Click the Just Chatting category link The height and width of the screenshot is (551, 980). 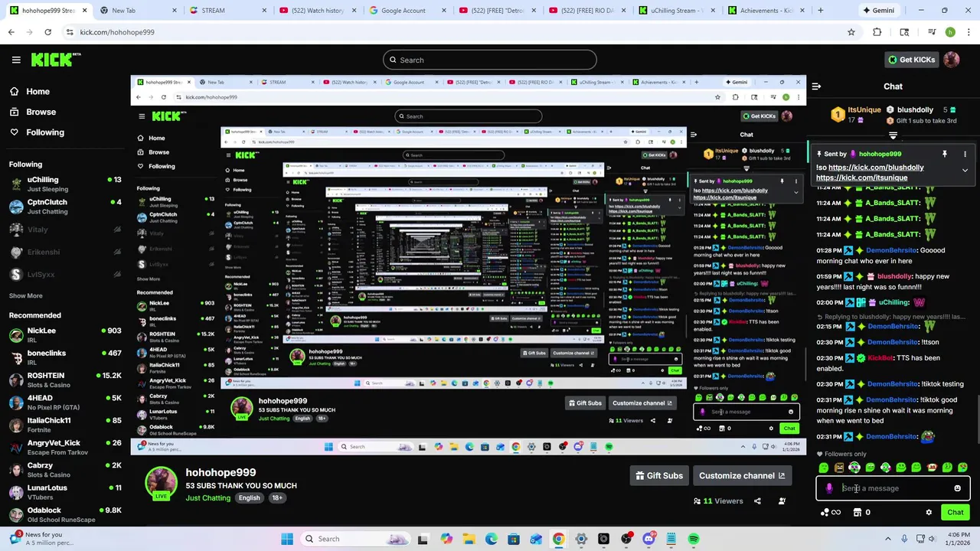pos(207,498)
